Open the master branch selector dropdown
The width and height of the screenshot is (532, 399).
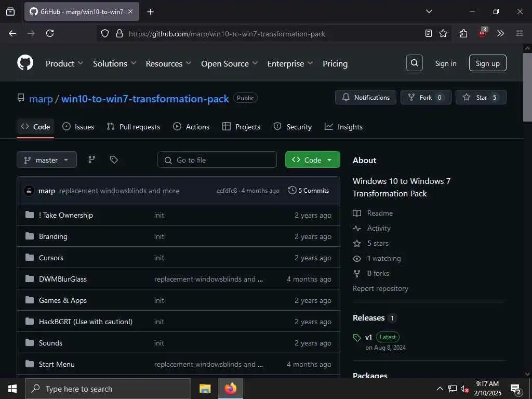point(46,160)
